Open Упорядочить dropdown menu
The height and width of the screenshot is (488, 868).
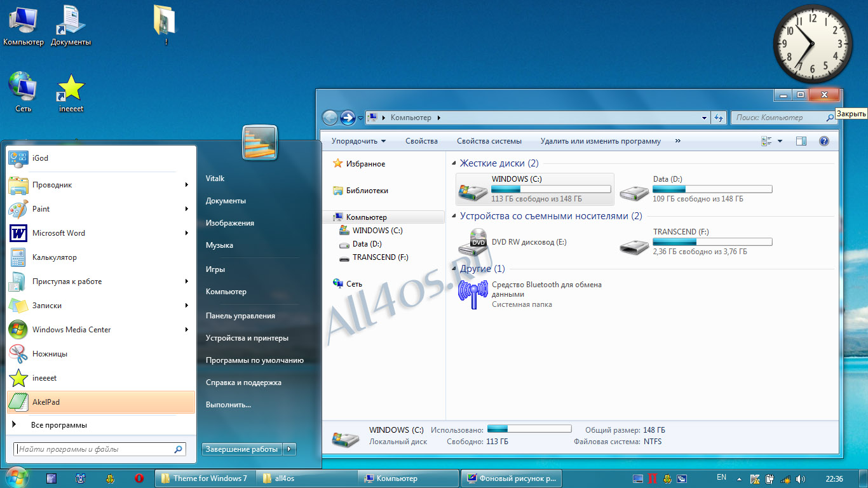358,141
